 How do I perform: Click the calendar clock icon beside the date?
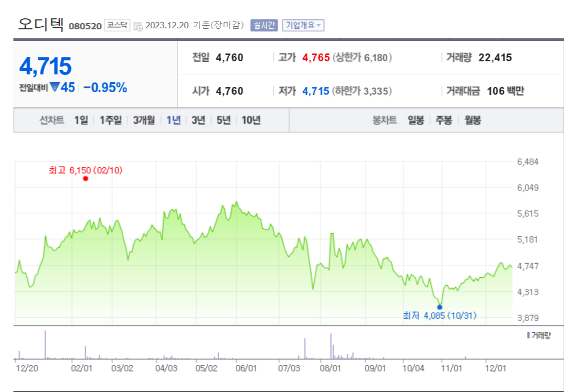[x=138, y=26]
